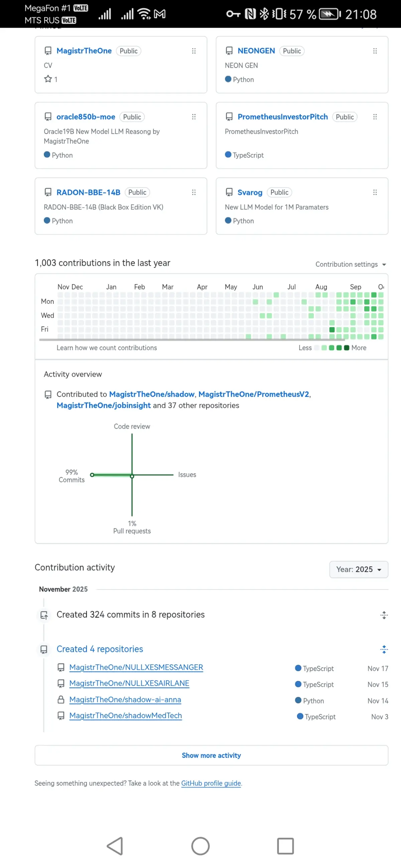Image resolution: width=401 pixels, height=868 pixels.
Task: Click the Nov 17 date text
Action: [x=378, y=668]
